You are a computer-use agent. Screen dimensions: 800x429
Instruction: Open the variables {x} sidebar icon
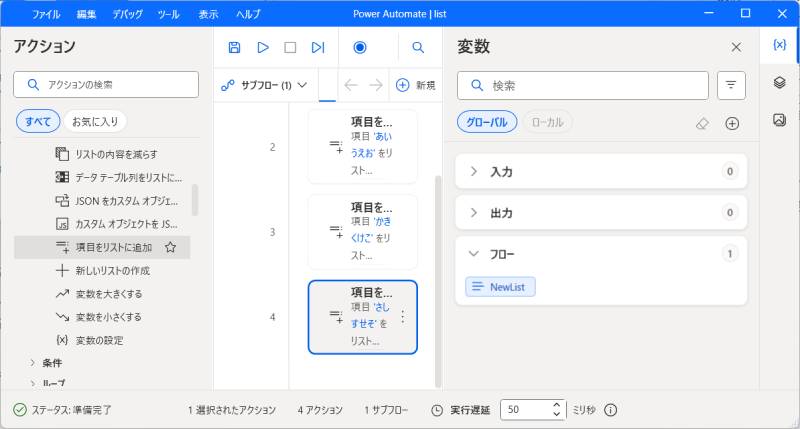[779, 45]
